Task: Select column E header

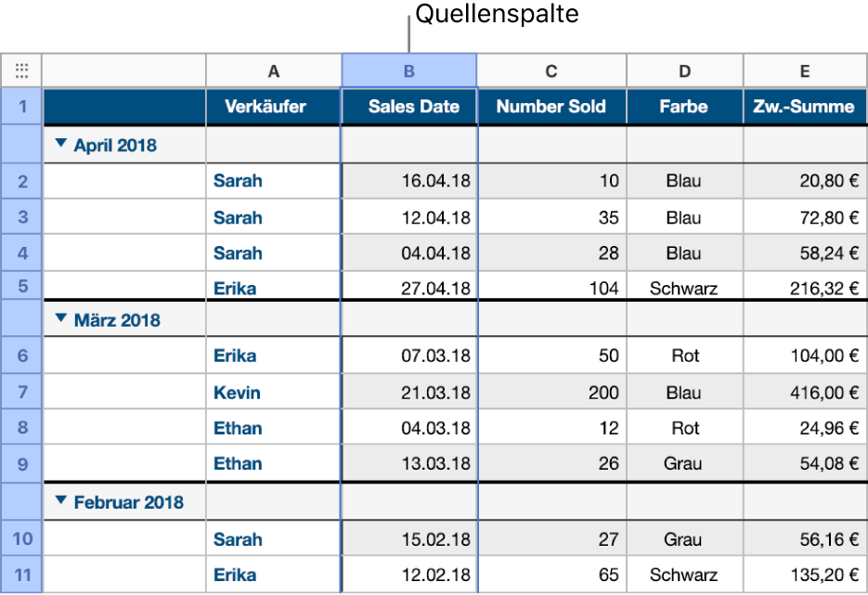Action: pyautogui.click(x=805, y=71)
